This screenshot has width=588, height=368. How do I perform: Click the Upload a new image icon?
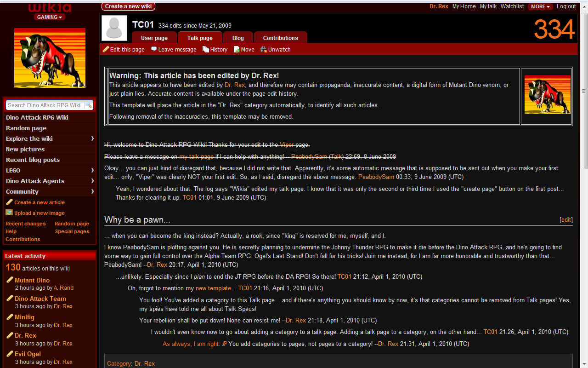click(x=9, y=213)
